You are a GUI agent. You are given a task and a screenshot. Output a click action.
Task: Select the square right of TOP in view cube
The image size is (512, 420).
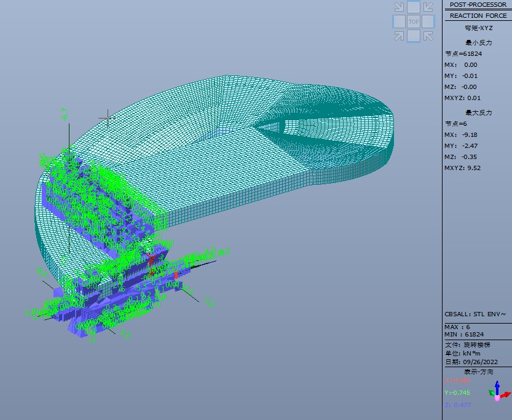(428, 22)
